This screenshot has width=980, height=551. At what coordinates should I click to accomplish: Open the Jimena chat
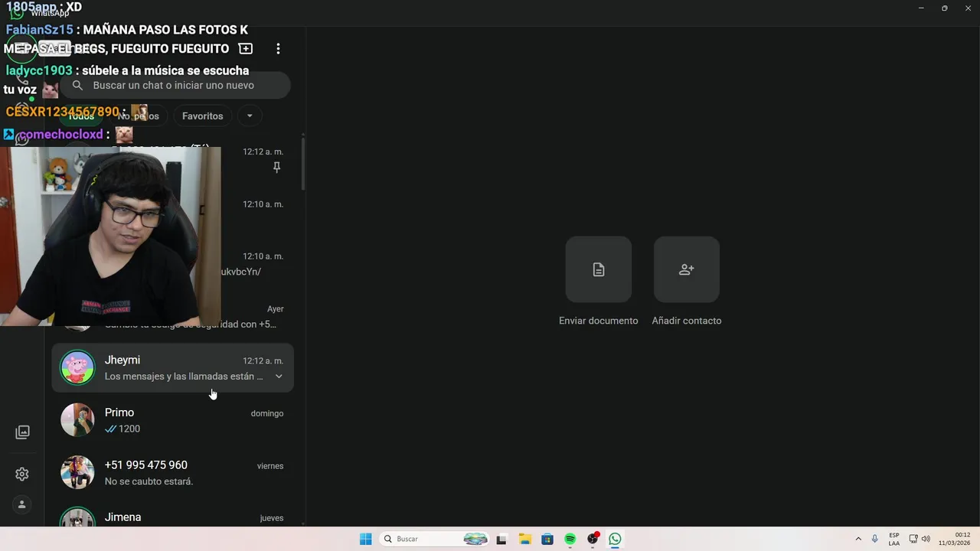click(172, 516)
